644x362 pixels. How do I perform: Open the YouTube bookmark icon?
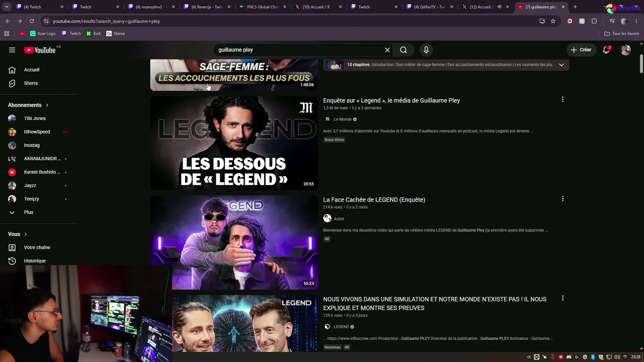click(22, 34)
